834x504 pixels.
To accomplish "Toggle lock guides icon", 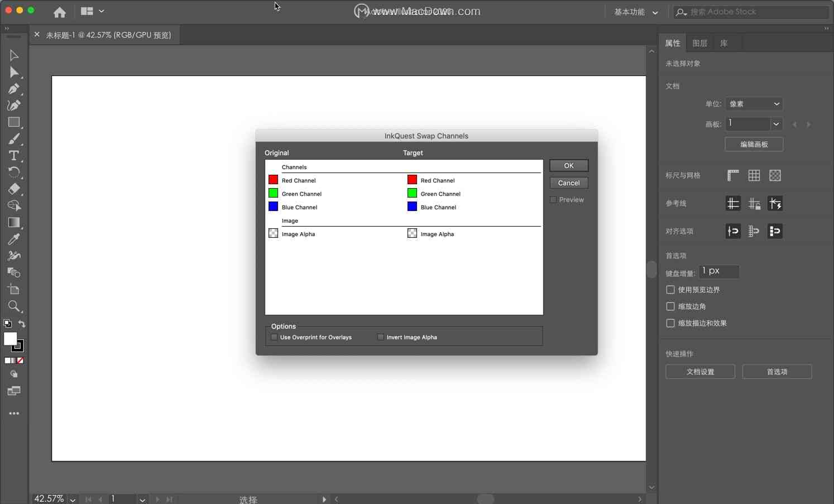I will (754, 203).
